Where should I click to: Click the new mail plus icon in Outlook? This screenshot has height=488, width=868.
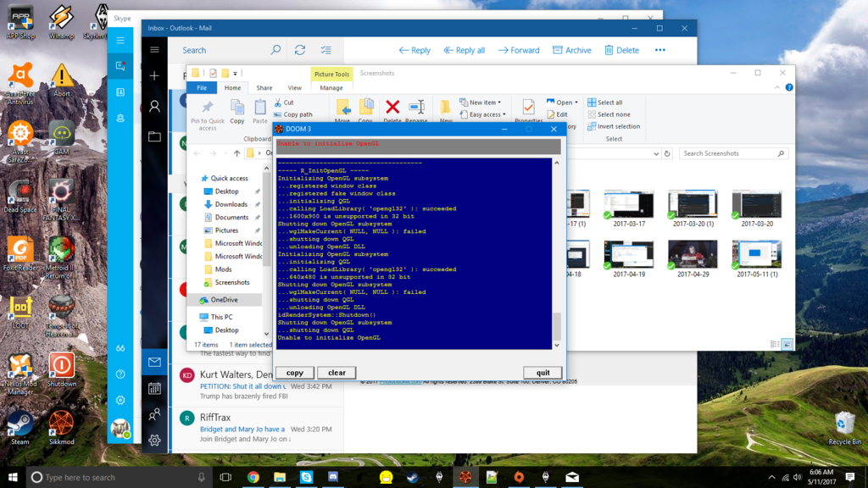coord(154,75)
